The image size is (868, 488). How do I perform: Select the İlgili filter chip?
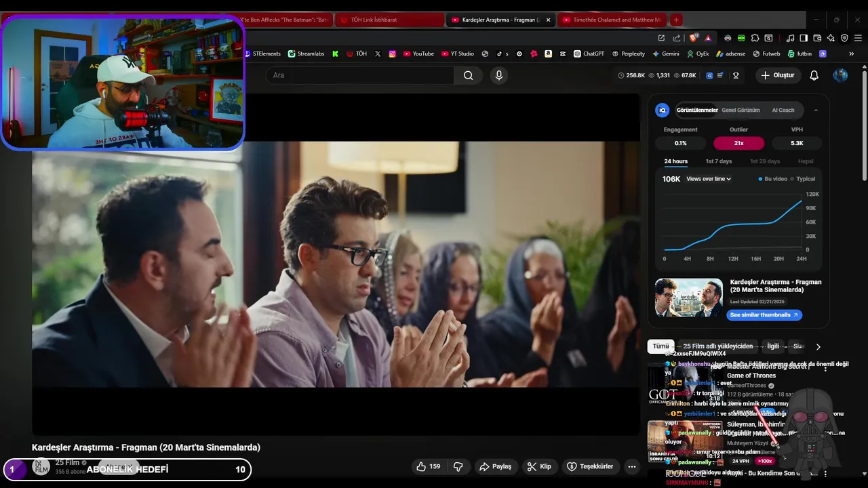tap(773, 346)
